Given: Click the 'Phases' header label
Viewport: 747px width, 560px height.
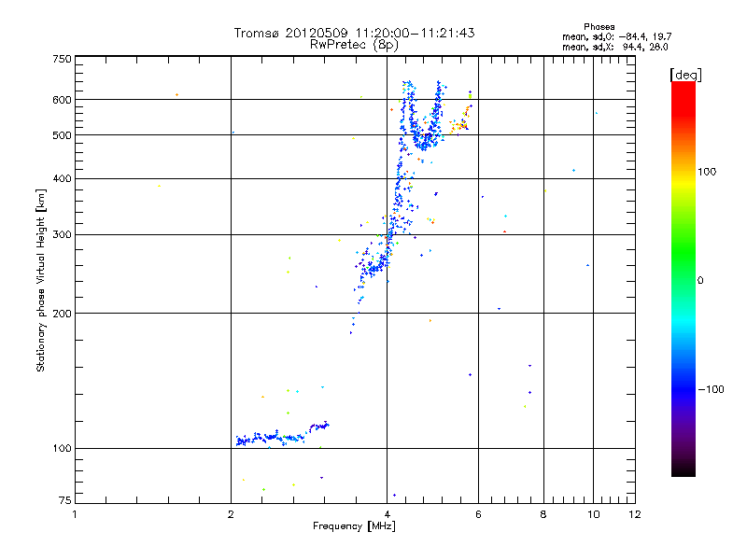Looking at the screenshot, I should pos(599,27).
